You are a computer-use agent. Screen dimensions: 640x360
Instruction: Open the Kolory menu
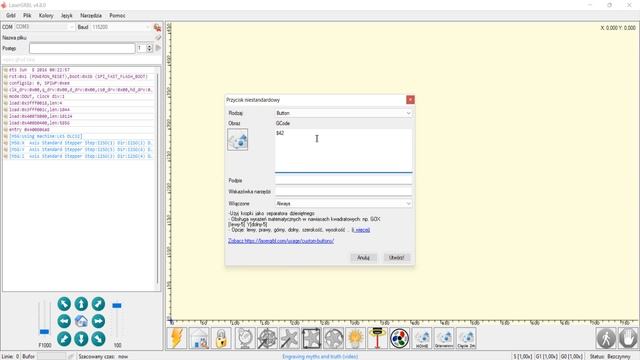[46, 16]
